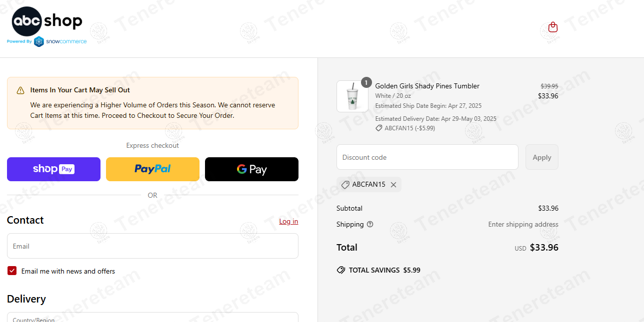Click the Golden Girls Shady Pines Tumbler title
Viewport: 644px width, 322px height.
click(x=427, y=86)
